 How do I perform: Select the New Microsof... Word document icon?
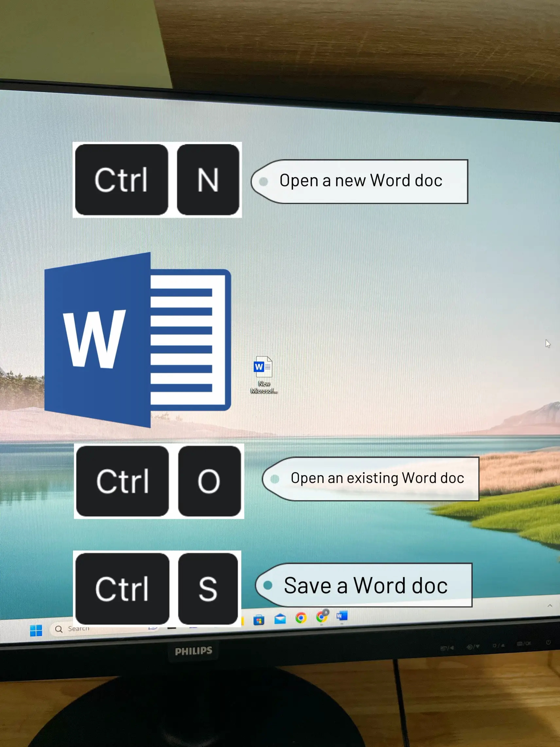(264, 375)
